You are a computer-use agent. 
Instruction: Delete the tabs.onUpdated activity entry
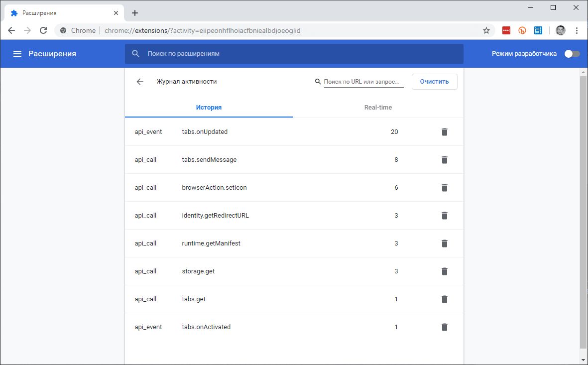point(445,132)
